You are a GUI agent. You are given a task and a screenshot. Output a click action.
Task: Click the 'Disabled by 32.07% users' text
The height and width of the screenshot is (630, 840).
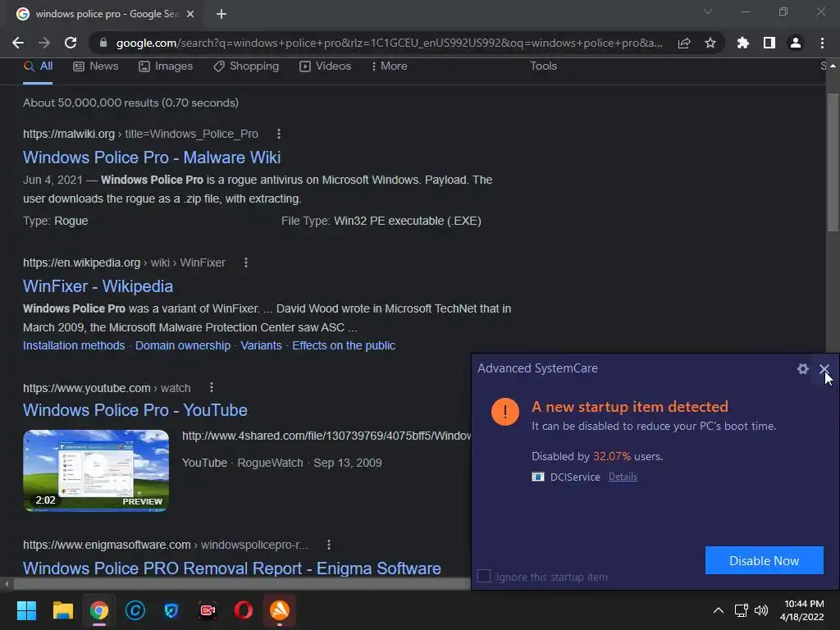[597, 456]
